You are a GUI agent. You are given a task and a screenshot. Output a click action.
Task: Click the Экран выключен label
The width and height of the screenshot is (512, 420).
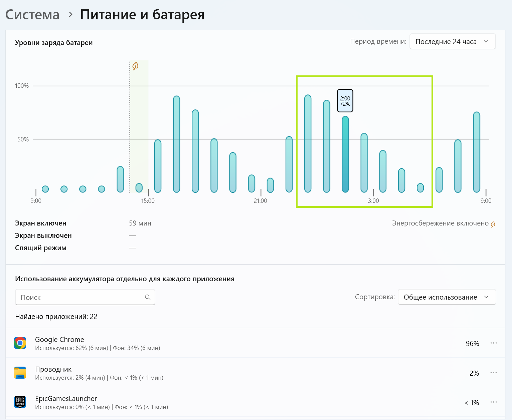43,236
